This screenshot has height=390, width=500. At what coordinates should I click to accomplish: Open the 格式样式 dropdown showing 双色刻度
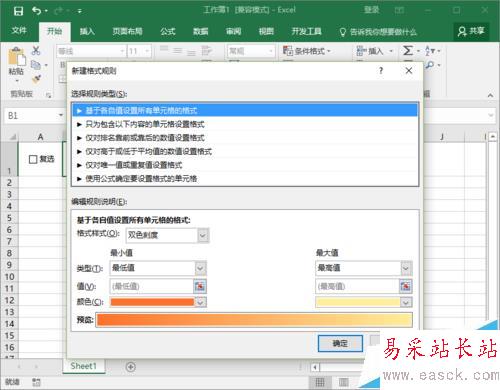coord(167,235)
